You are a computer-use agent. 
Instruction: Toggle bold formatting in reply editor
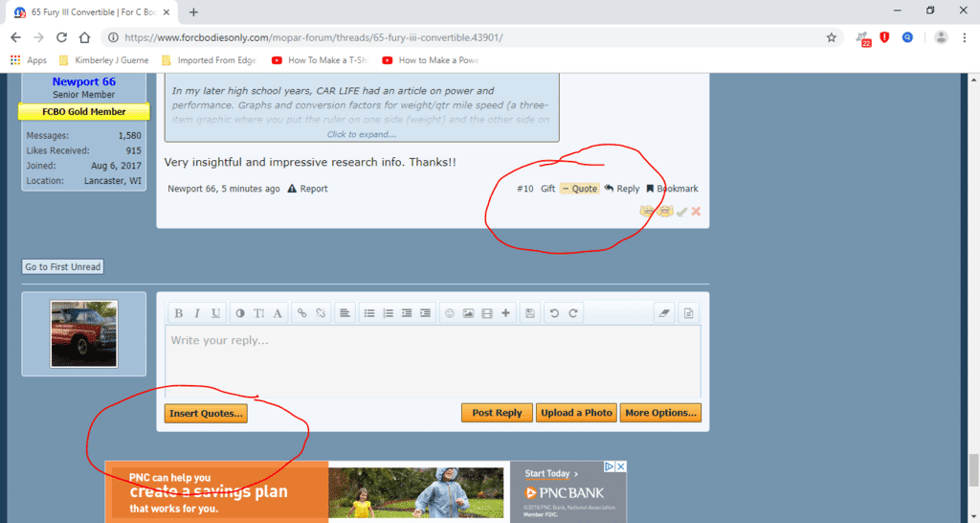click(178, 313)
